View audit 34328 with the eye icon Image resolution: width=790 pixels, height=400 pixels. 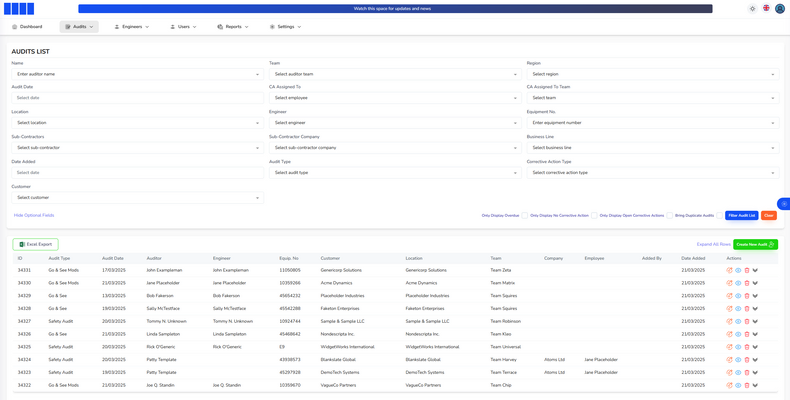(x=738, y=308)
